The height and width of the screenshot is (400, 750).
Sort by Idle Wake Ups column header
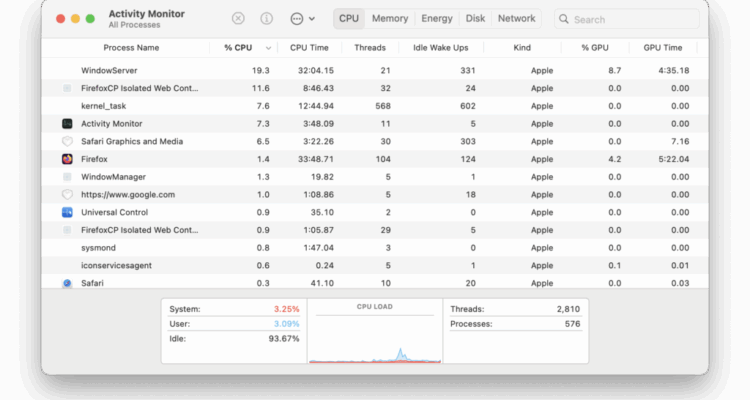tap(441, 48)
